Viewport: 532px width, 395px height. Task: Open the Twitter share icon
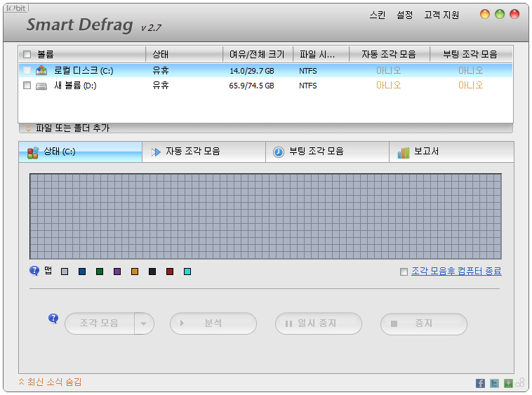494,384
